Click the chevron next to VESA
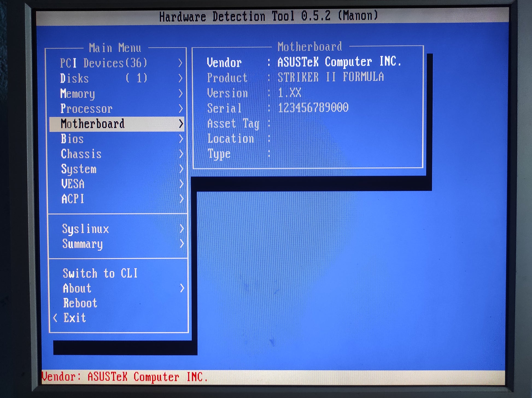Image resolution: width=532 pixels, height=398 pixels. (181, 184)
